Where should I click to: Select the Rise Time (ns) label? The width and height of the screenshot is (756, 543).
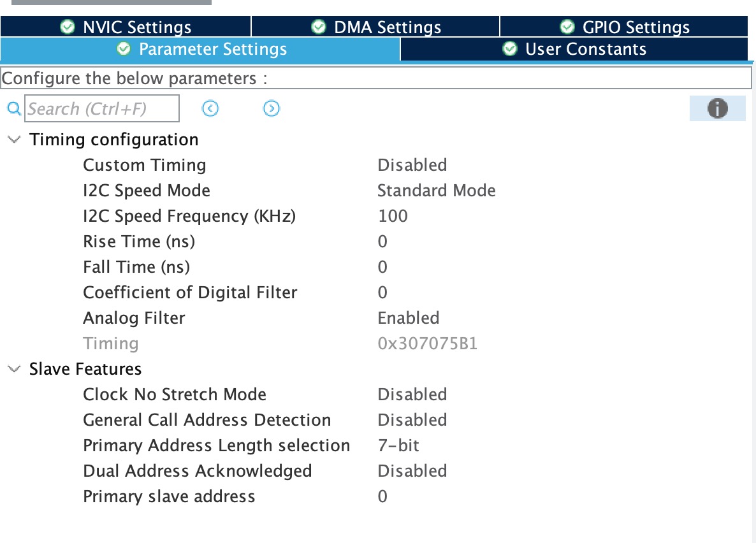tap(139, 242)
